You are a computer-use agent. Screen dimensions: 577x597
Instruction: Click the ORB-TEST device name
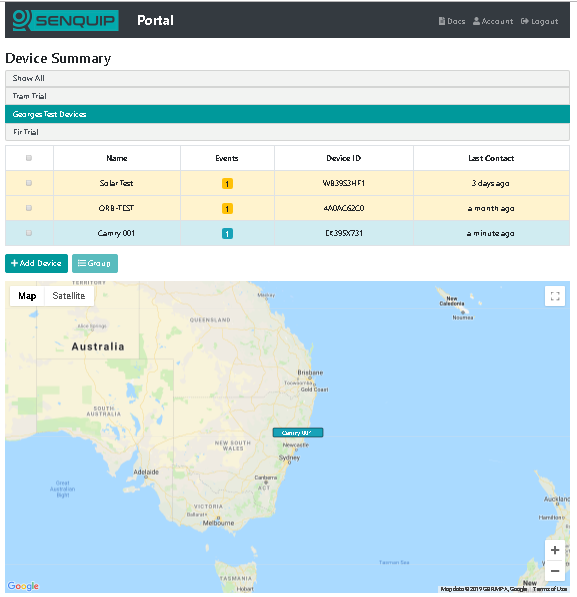click(116, 208)
